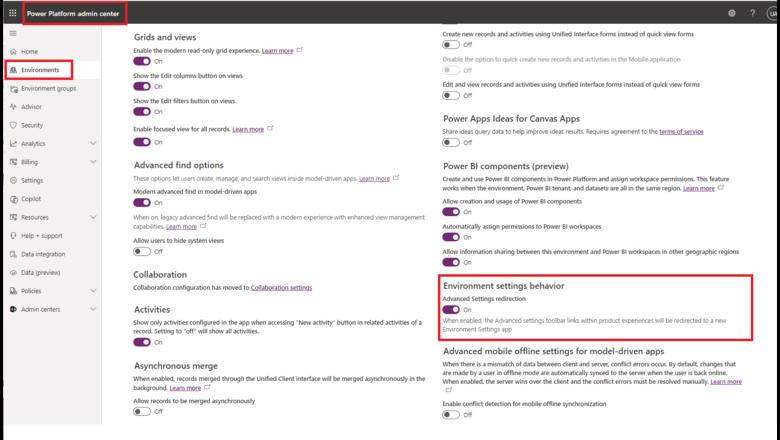Open the external link icon beside Asynchronous merge Learn more

[207, 387]
